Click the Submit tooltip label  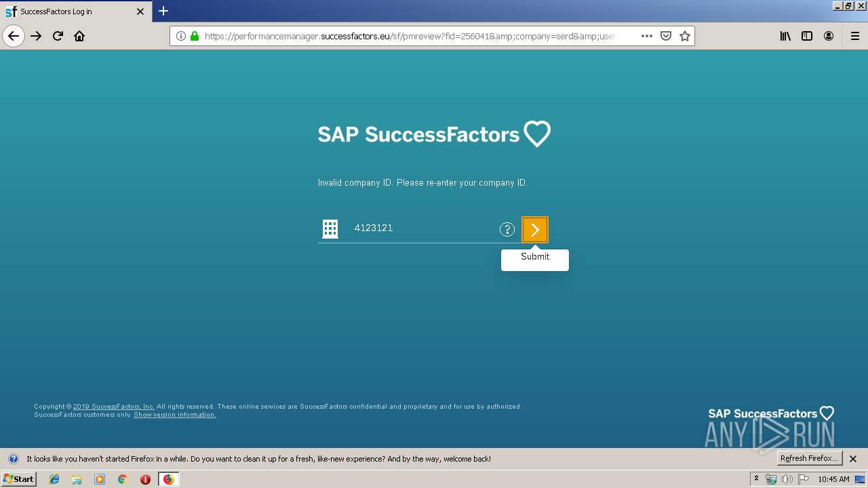click(535, 257)
